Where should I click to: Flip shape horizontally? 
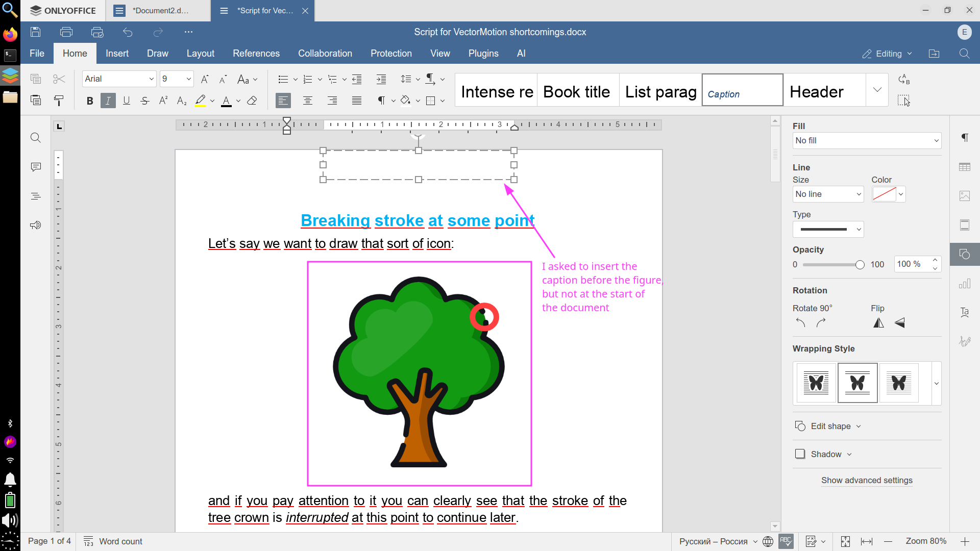click(x=878, y=323)
